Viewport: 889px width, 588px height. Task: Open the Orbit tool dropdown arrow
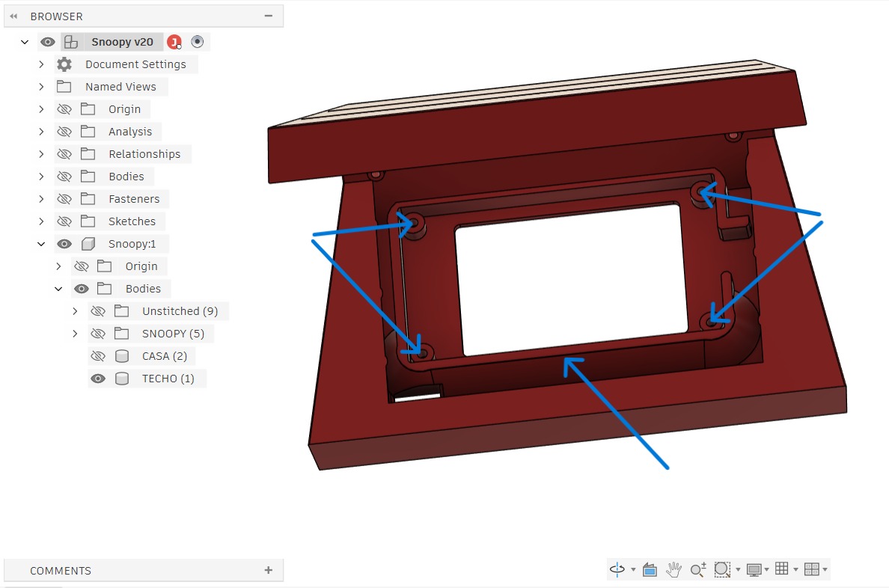(633, 569)
